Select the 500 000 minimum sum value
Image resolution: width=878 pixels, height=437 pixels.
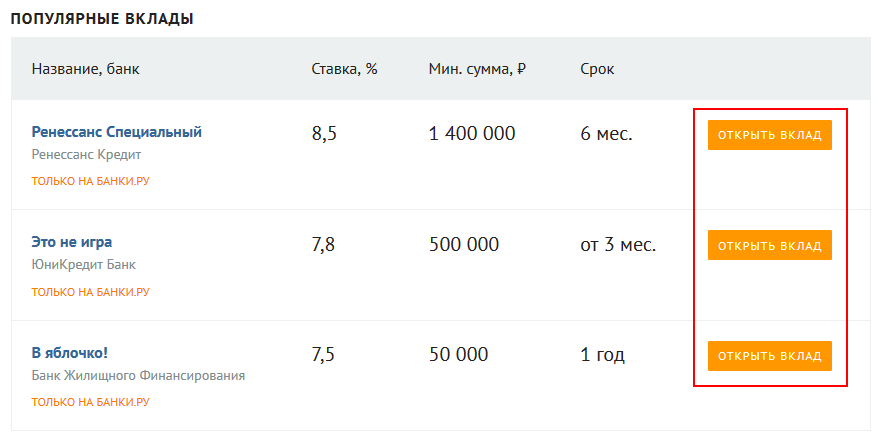[x=464, y=245]
